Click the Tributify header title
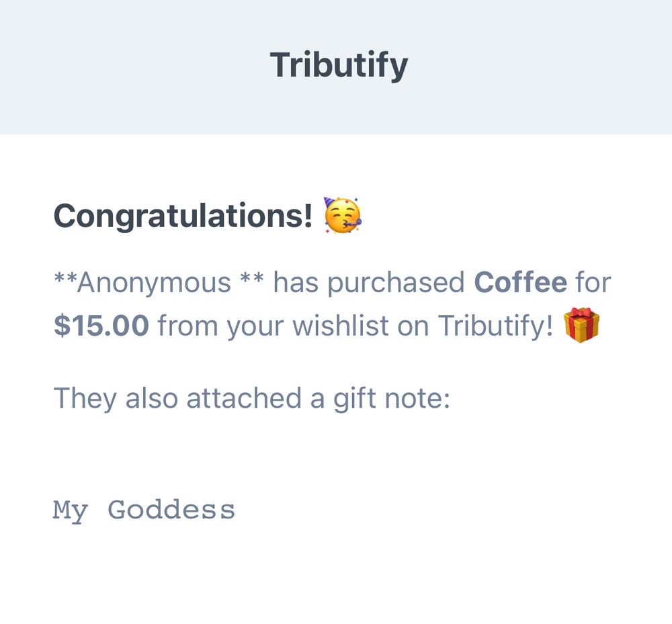The image size is (672, 624). [x=339, y=66]
